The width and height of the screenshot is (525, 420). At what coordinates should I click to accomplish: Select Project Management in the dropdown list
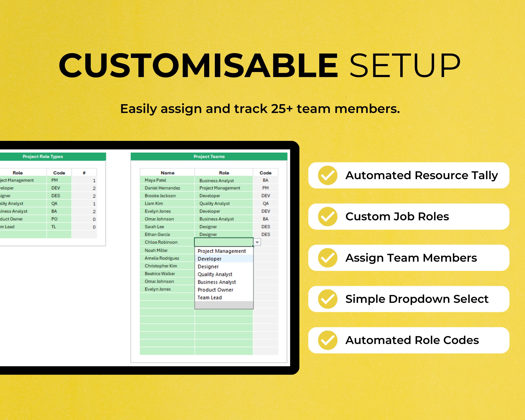[x=224, y=251]
